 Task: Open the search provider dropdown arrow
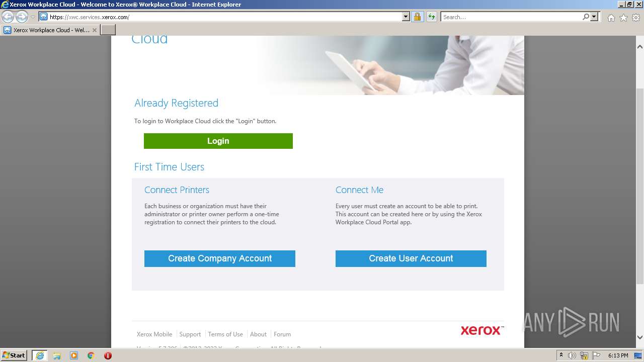[594, 17]
